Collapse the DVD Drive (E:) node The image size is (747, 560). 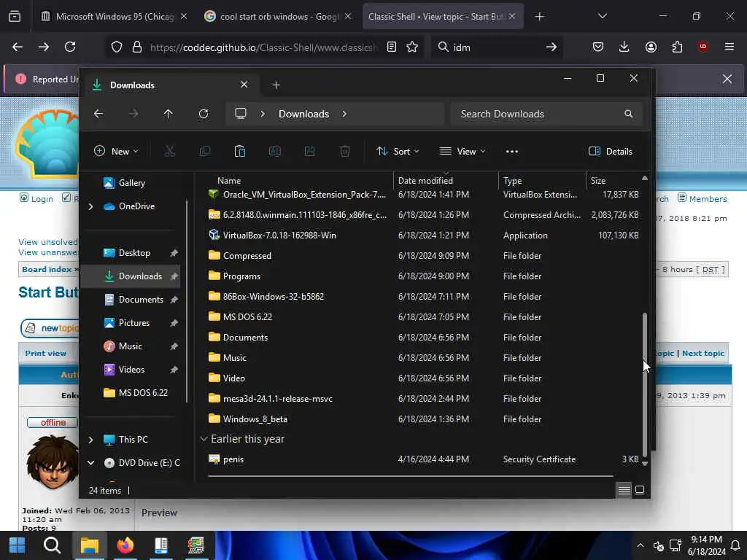pyautogui.click(x=90, y=463)
